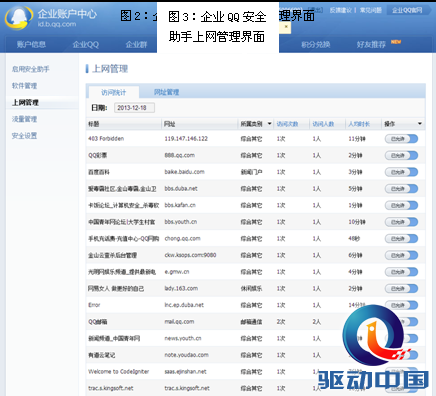Screen dimensions: 436x396
Task: Click the 2次 visit count cell
Action: click(x=281, y=322)
